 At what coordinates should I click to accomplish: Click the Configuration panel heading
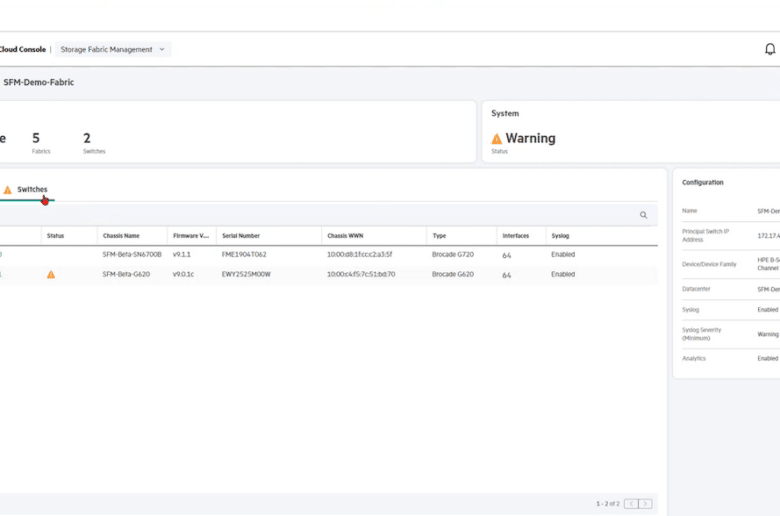tap(702, 183)
